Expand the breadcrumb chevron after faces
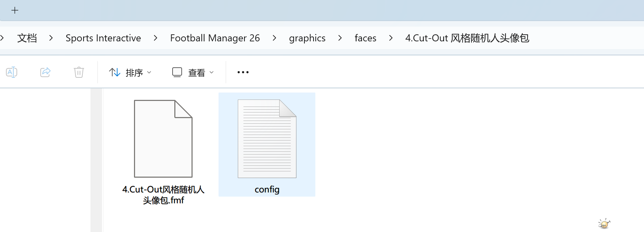This screenshot has width=644, height=232. [390, 38]
